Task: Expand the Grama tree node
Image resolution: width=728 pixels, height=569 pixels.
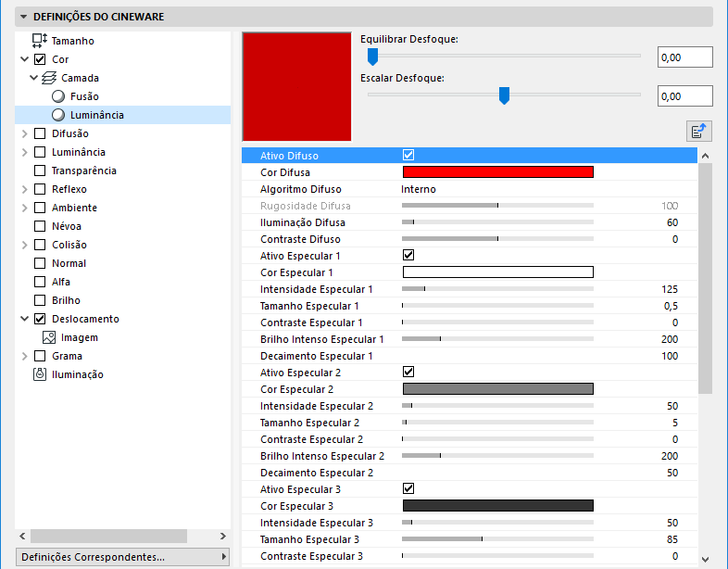Action: pyautogui.click(x=25, y=356)
